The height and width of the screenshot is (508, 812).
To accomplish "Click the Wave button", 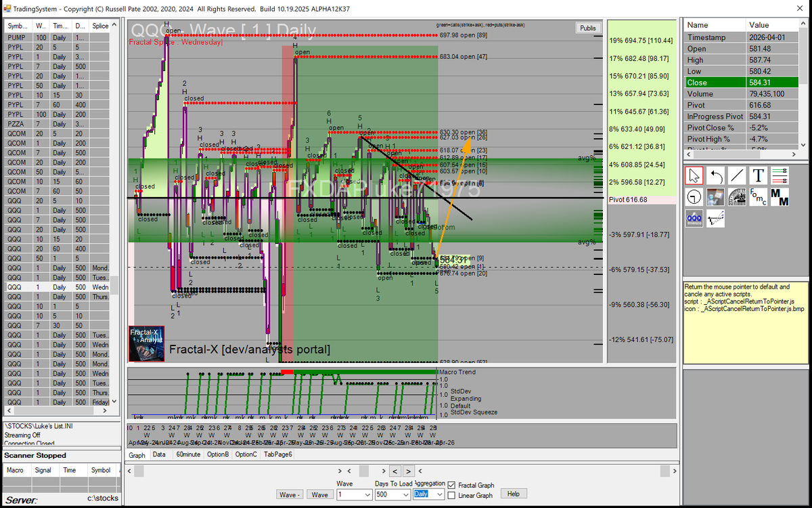I will (319, 494).
